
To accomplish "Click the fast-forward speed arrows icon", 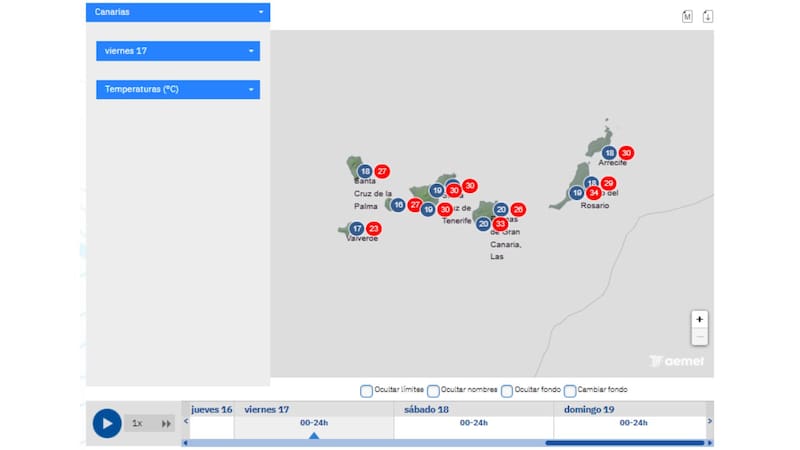I will pyautogui.click(x=167, y=423).
